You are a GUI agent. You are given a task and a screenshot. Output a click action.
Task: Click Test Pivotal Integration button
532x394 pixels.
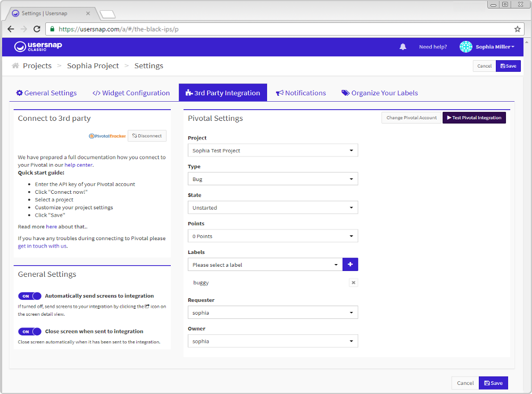(x=474, y=118)
